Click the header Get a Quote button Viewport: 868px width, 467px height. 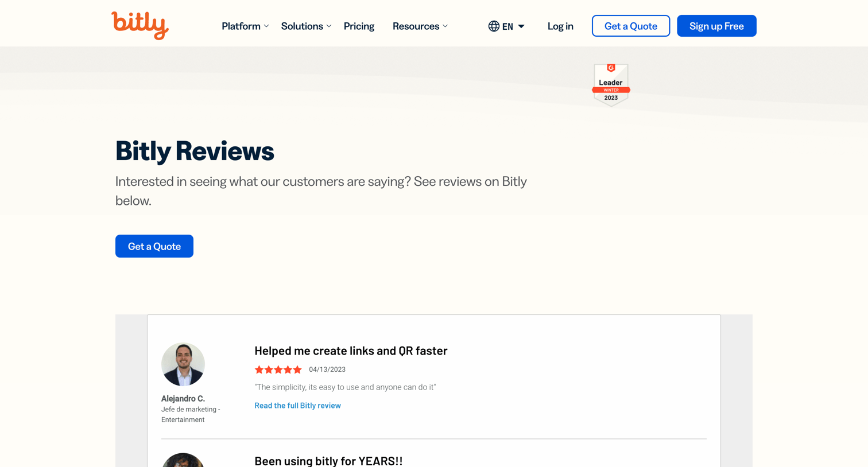pos(631,26)
